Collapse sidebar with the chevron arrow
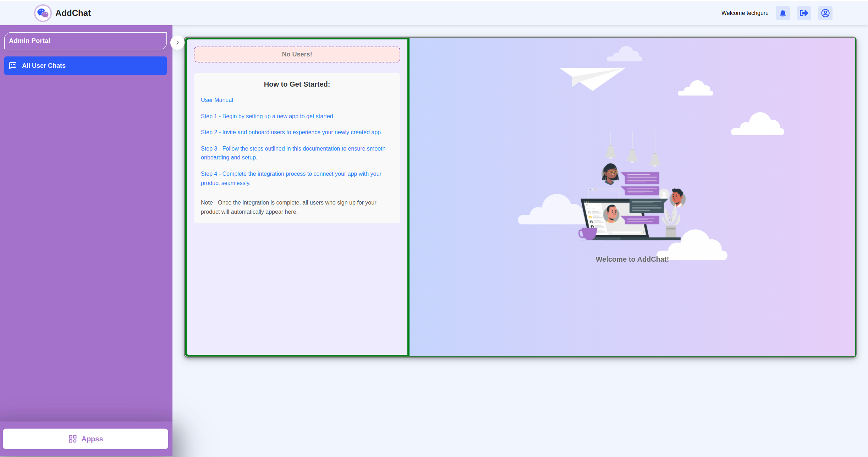The width and height of the screenshot is (868, 457). [x=177, y=43]
